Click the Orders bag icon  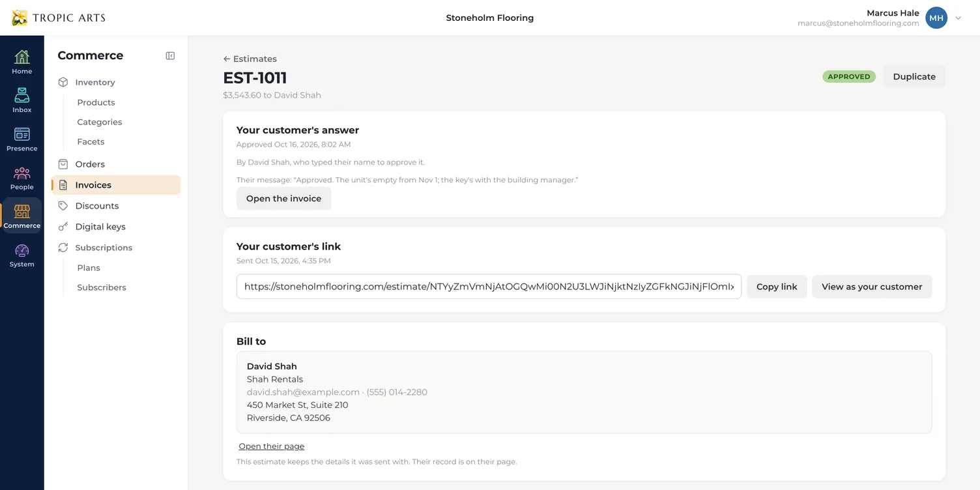[x=63, y=164]
